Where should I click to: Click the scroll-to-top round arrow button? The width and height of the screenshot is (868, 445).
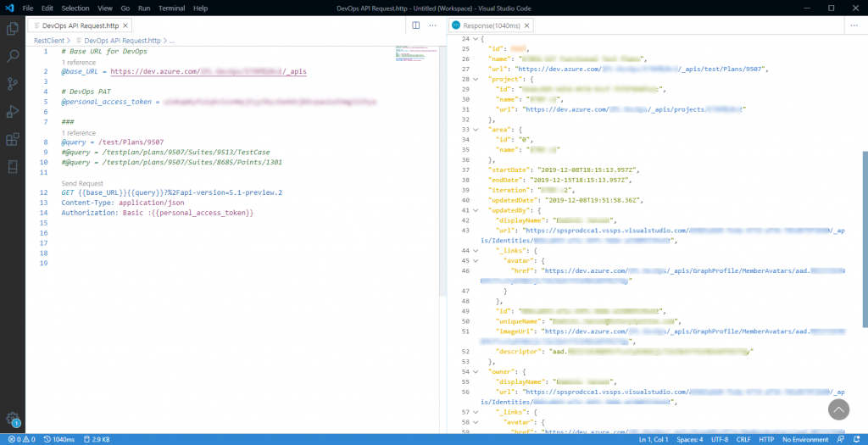pos(838,409)
